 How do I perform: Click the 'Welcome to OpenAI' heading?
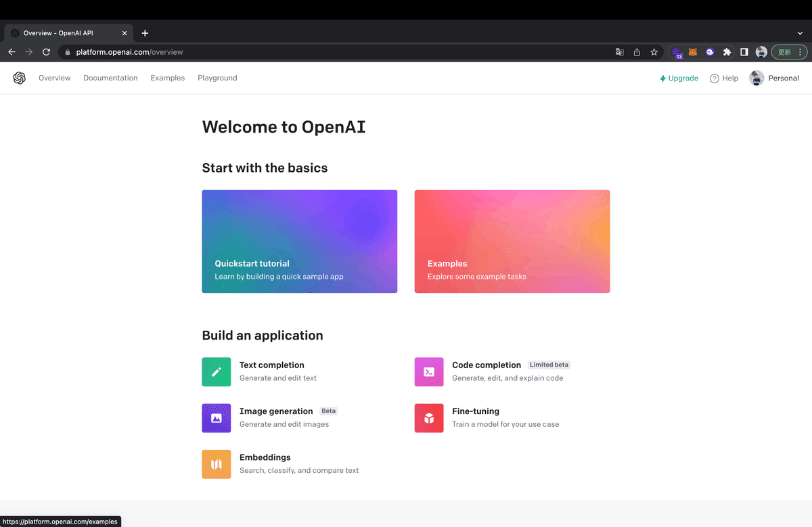(x=284, y=127)
